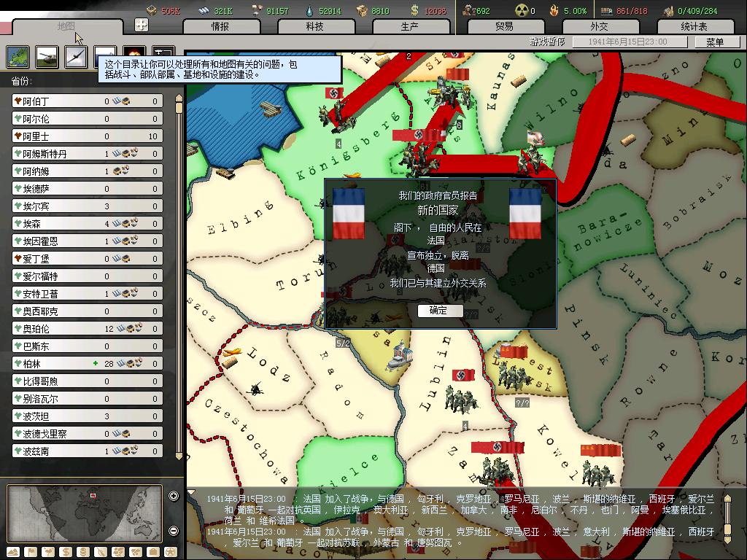Switch to supply map mode (coins icon)
This screenshot has height=560, width=747.
coord(83,553)
